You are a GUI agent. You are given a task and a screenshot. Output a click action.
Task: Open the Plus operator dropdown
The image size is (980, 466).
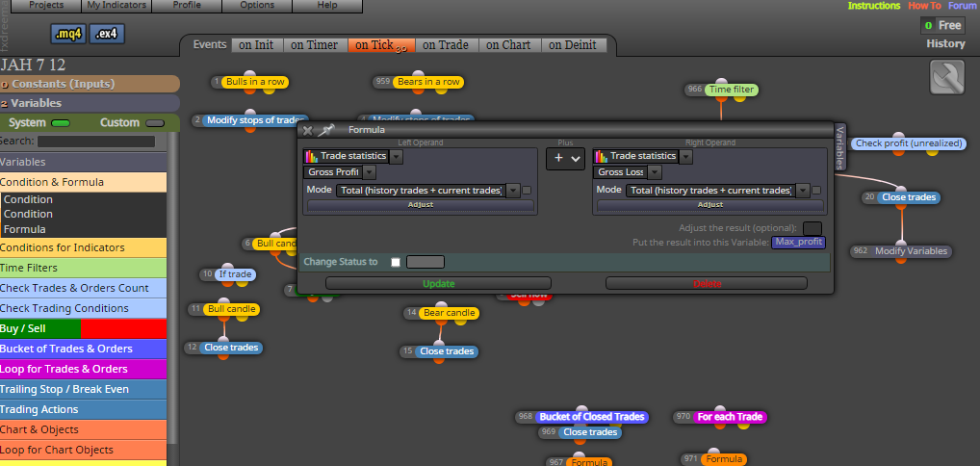(x=565, y=159)
